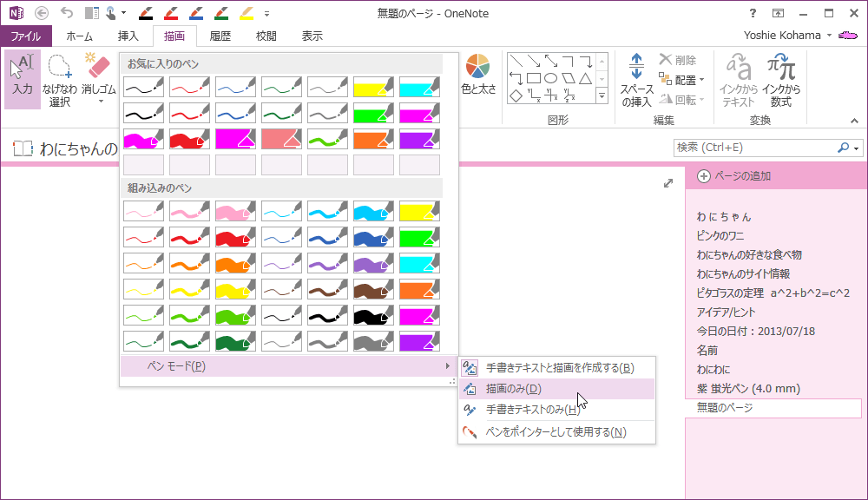Choose ペンをポインターとして使用する option
This screenshot has height=500, width=868.
[557, 432]
